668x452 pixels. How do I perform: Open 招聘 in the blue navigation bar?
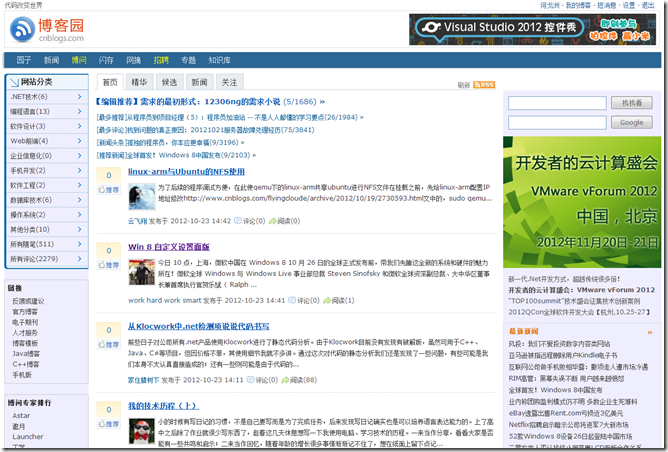pyautogui.click(x=161, y=60)
